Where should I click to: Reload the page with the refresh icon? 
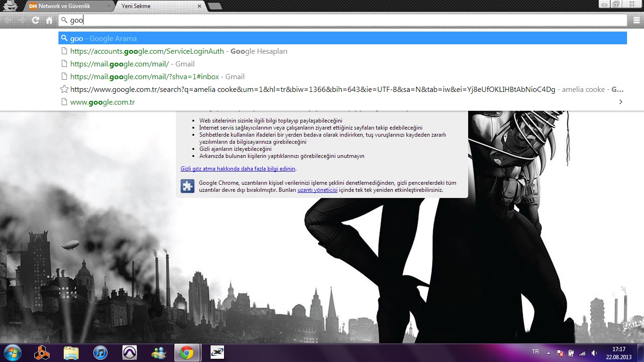click(35, 20)
